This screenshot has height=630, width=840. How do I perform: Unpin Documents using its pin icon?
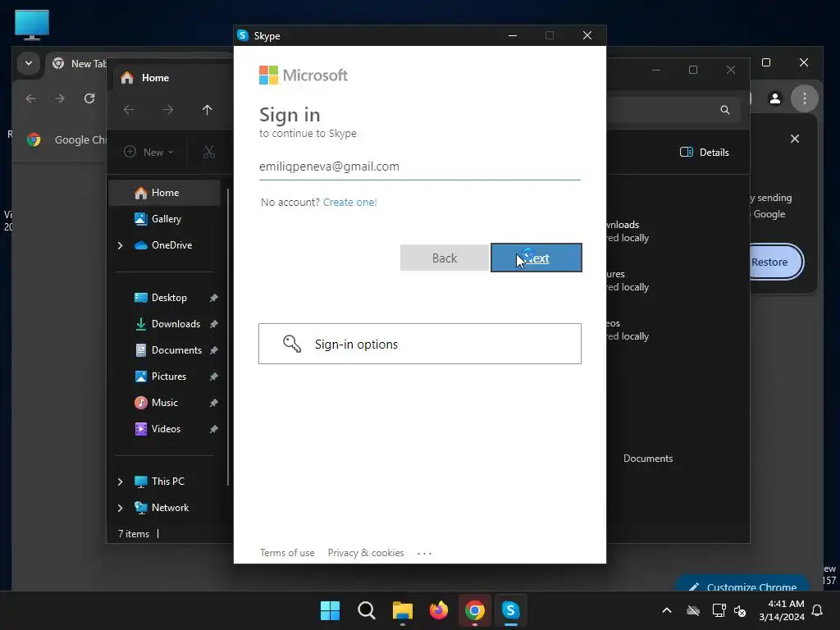[x=214, y=350]
